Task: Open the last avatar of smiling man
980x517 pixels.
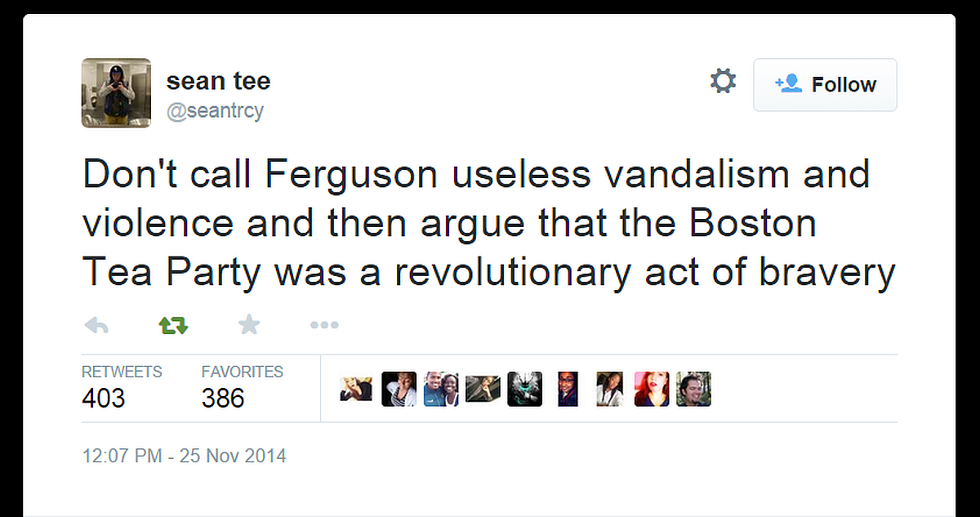Action: [x=694, y=390]
